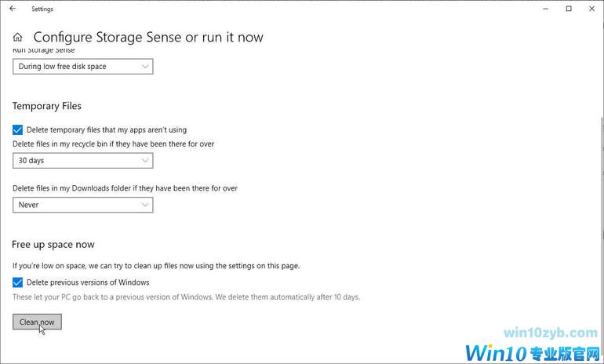
Task: Click the 'If you're low on space' description text
Action: click(156, 266)
